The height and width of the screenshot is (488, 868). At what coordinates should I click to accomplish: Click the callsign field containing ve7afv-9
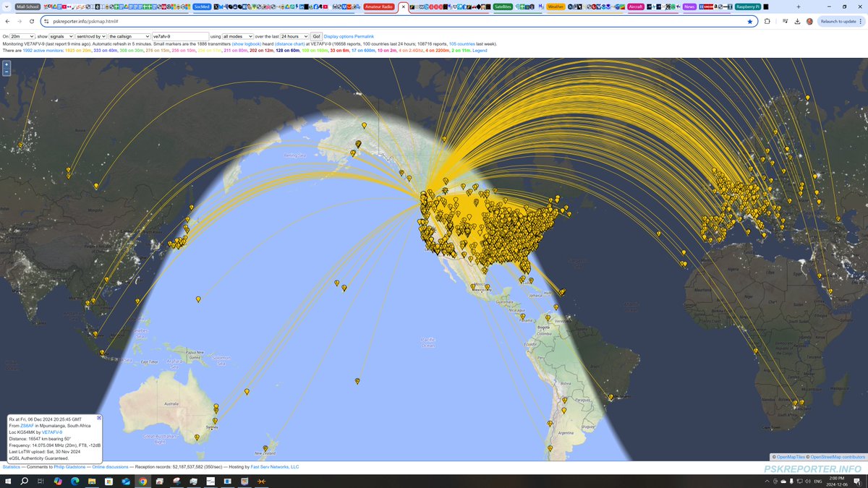[180, 36]
